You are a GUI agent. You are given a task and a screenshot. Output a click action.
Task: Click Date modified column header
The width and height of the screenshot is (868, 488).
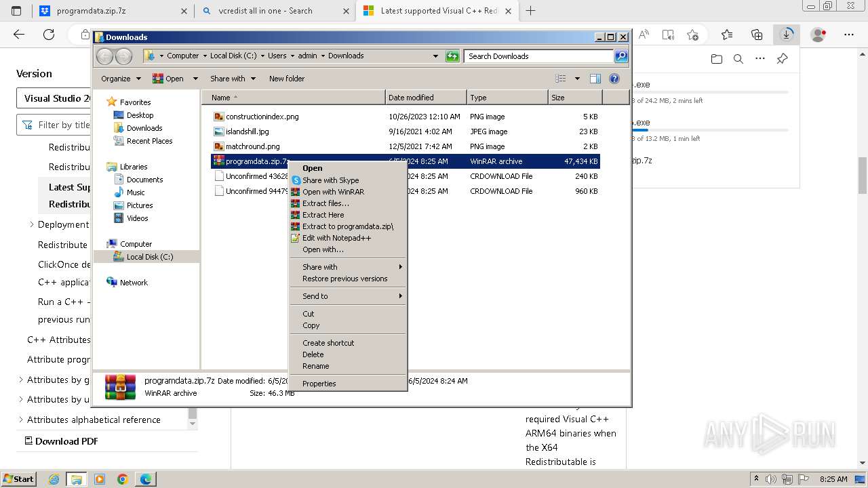pos(426,98)
